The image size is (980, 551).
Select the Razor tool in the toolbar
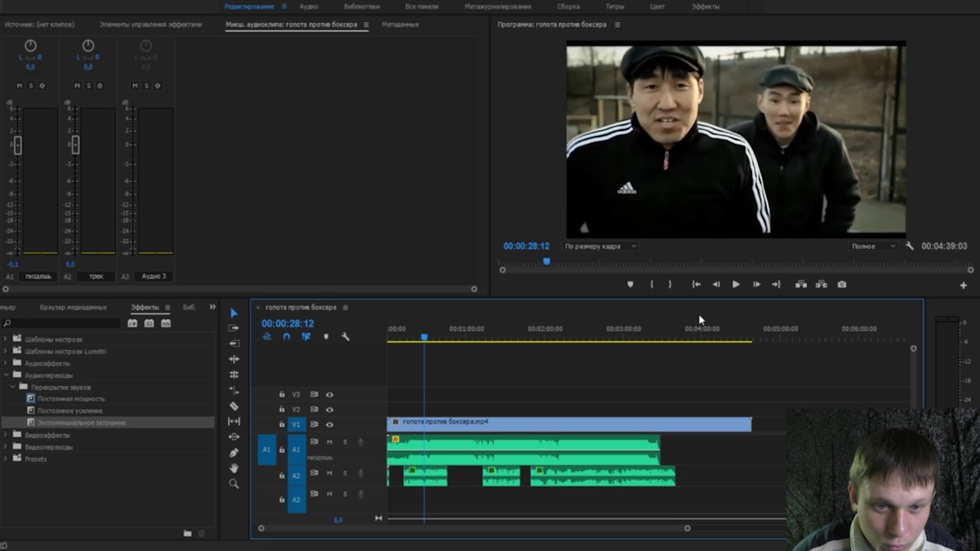[234, 406]
